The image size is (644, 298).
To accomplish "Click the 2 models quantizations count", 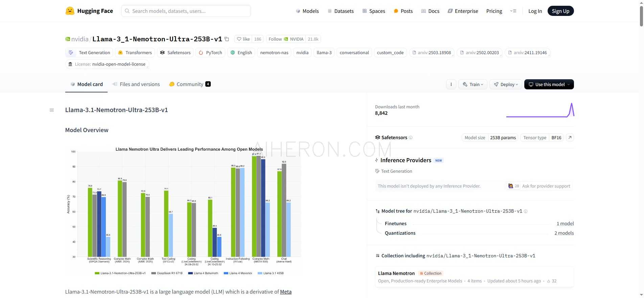I will click(564, 233).
